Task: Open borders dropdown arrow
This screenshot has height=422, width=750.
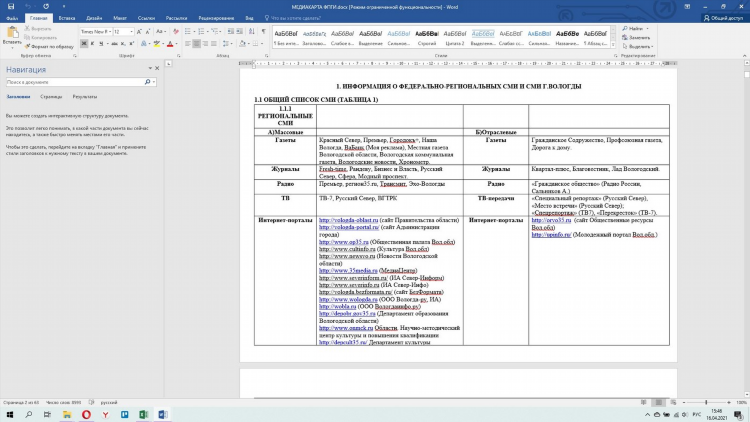Action: 262,44
